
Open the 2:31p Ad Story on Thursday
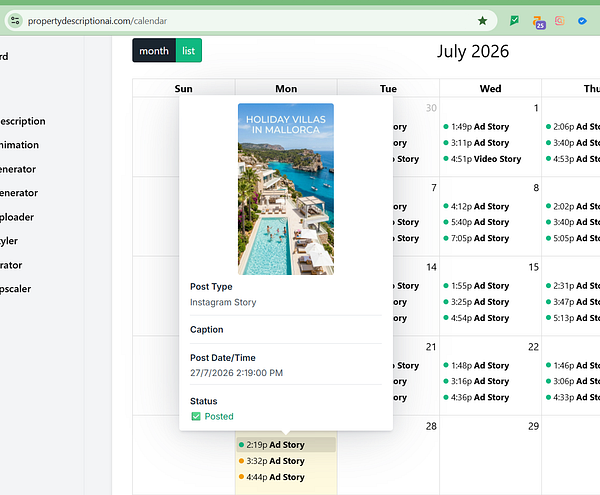coord(572,286)
